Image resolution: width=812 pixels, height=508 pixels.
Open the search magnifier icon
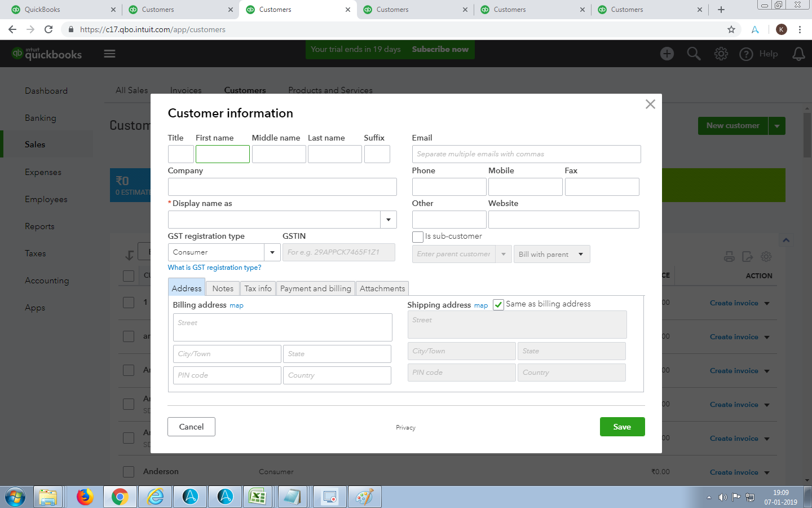click(694, 54)
